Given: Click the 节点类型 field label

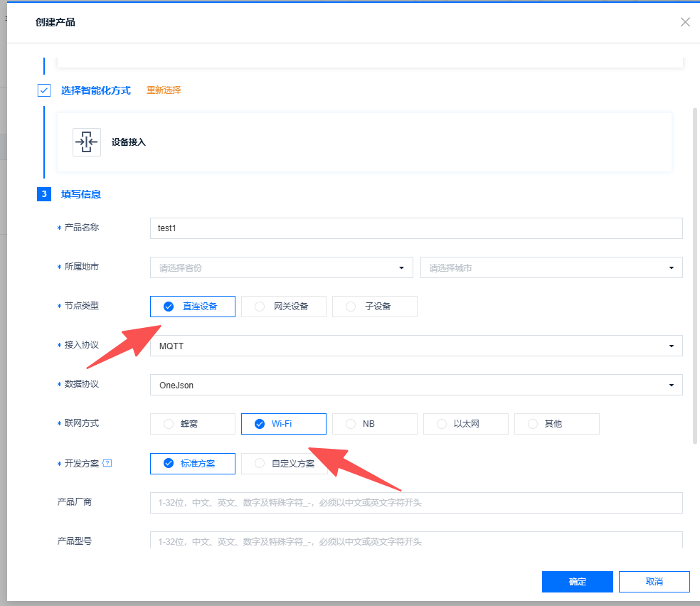Looking at the screenshot, I should click(x=81, y=306).
